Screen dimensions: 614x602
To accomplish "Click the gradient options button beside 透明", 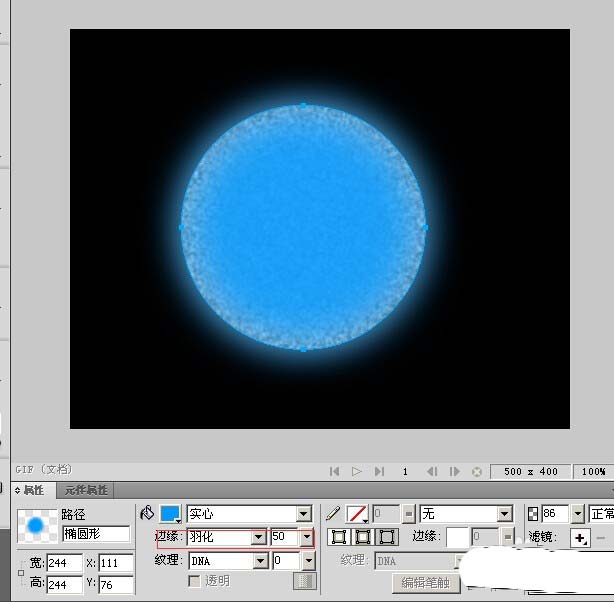I will pos(305,581).
